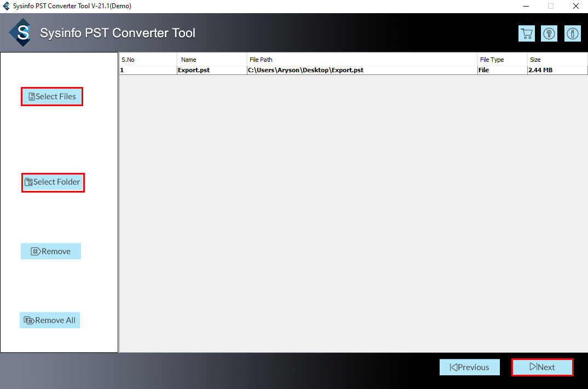Viewport: 588px width, 389px height.
Task: Click the 2.44 MB size cell
Action: pyautogui.click(x=557, y=70)
